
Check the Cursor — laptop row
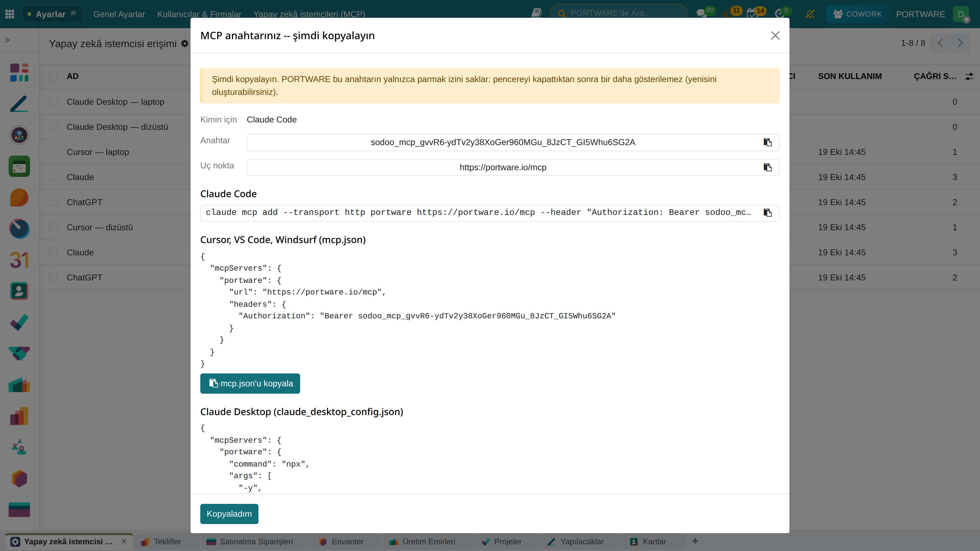53,152
